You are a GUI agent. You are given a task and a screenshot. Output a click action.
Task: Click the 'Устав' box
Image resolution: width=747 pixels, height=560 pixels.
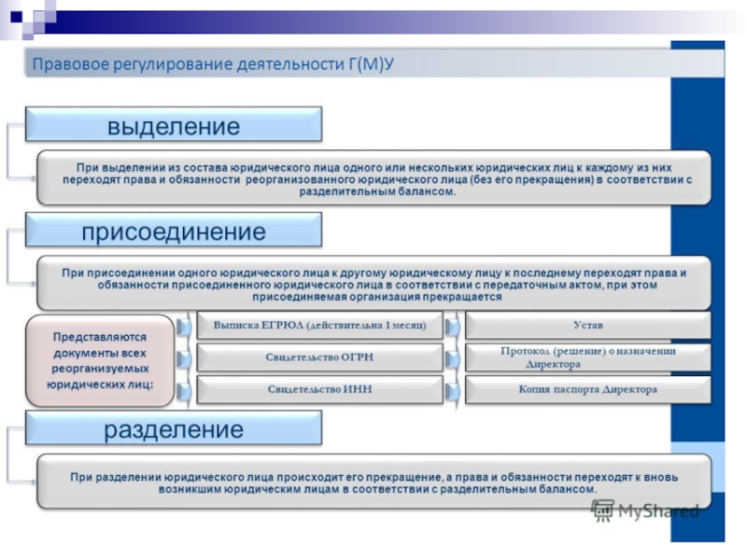(x=588, y=325)
